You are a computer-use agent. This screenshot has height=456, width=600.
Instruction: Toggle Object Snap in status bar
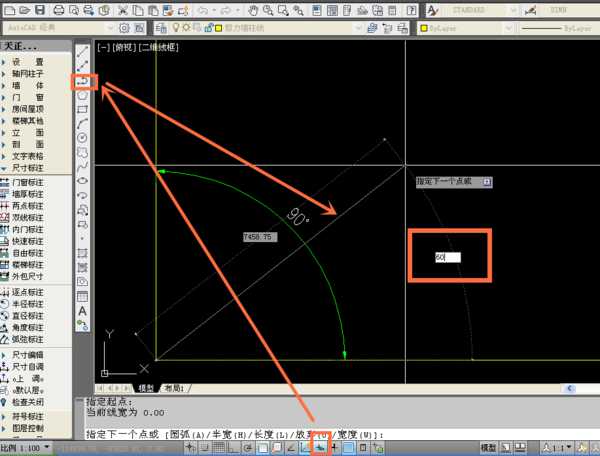pos(262,448)
